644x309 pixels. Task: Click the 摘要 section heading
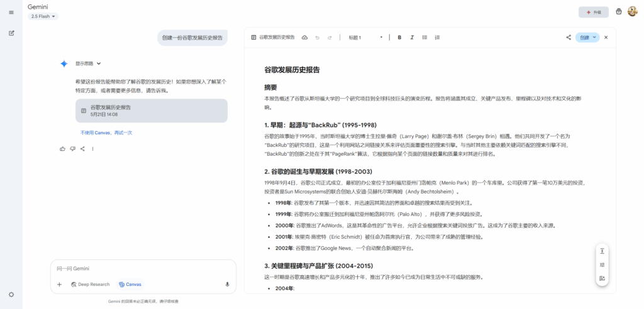pyautogui.click(x=270, y=87)
